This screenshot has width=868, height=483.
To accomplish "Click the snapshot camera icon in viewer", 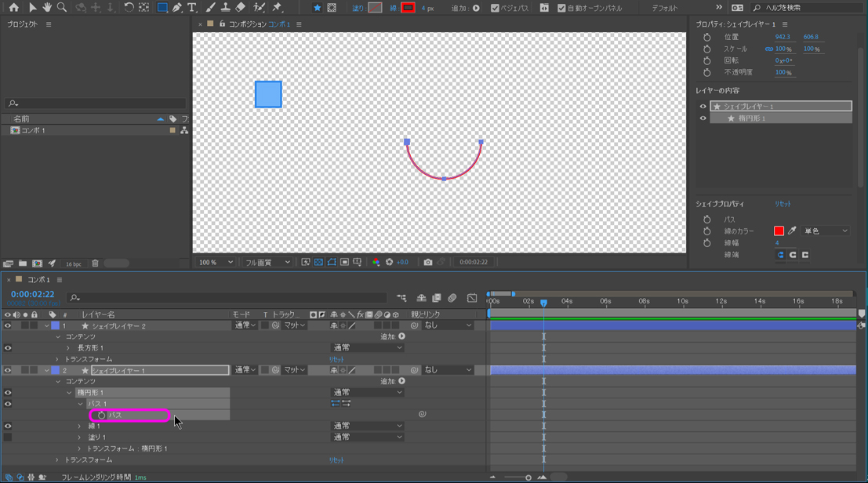I will coord(428,262).
